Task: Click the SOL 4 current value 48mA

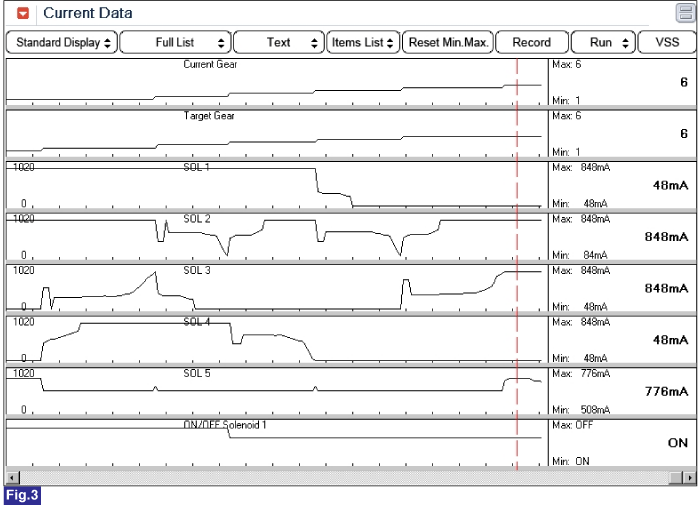Action: tap(670, 340)
